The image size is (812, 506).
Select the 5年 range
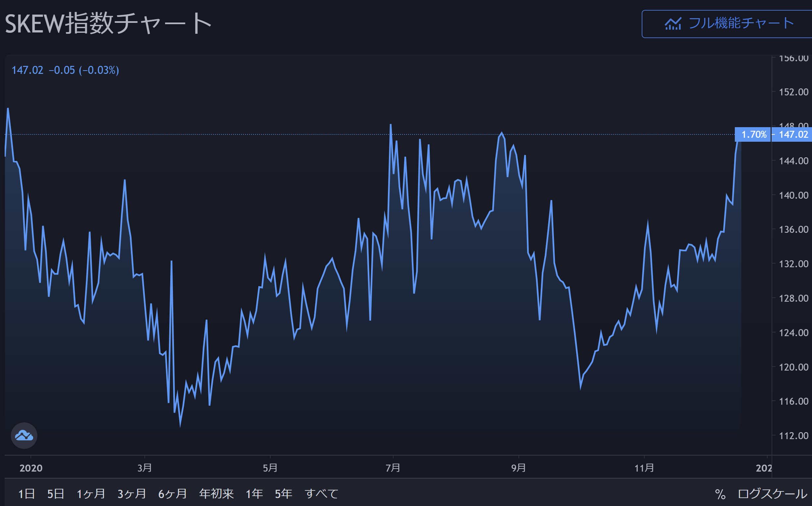point(284,494)
